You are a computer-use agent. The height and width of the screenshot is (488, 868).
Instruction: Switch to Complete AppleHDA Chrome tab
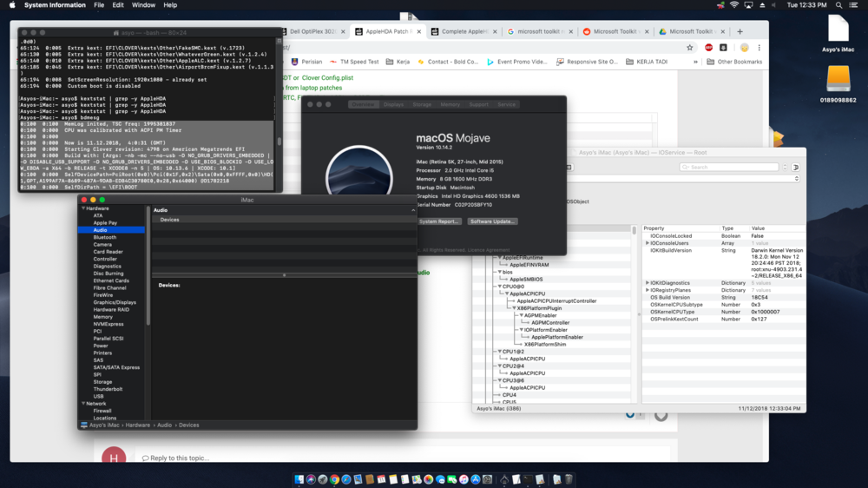coord(464,31)
